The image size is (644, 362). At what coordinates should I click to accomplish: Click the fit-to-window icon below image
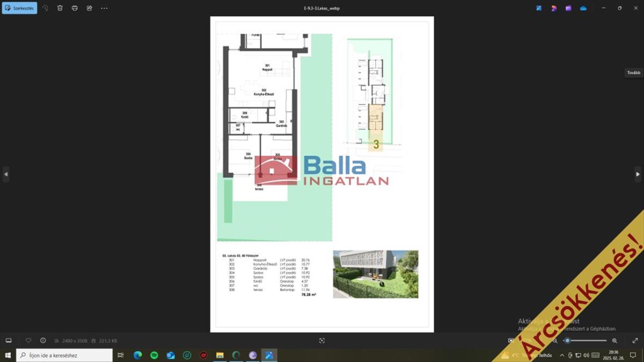(x=322, y=341)
